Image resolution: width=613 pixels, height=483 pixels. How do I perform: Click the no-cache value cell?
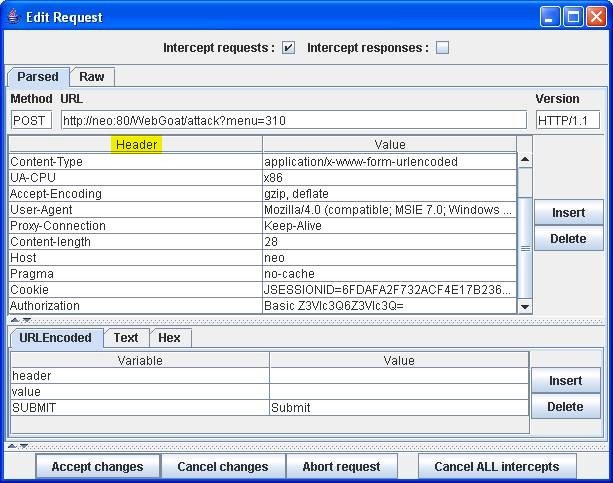click(389, 274)
